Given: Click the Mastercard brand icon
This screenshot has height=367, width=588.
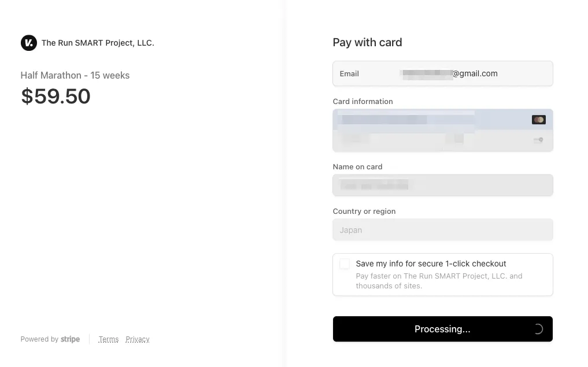Looking at the screenshot, I should click(538, 120).
